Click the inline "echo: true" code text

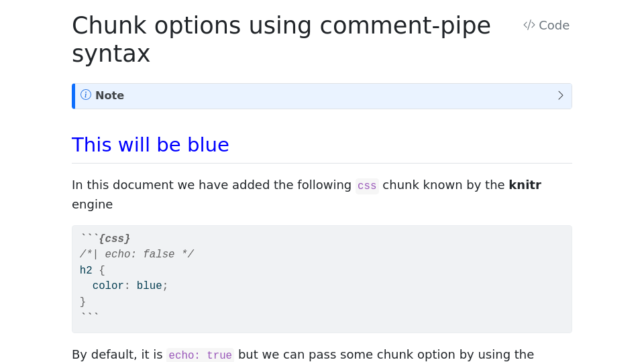pos(200,355)
